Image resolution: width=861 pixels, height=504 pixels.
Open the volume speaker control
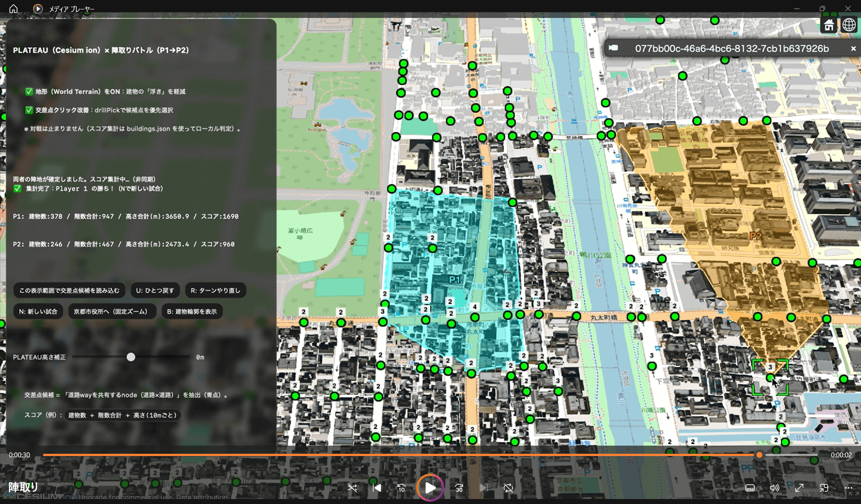[x=774, y=488]
